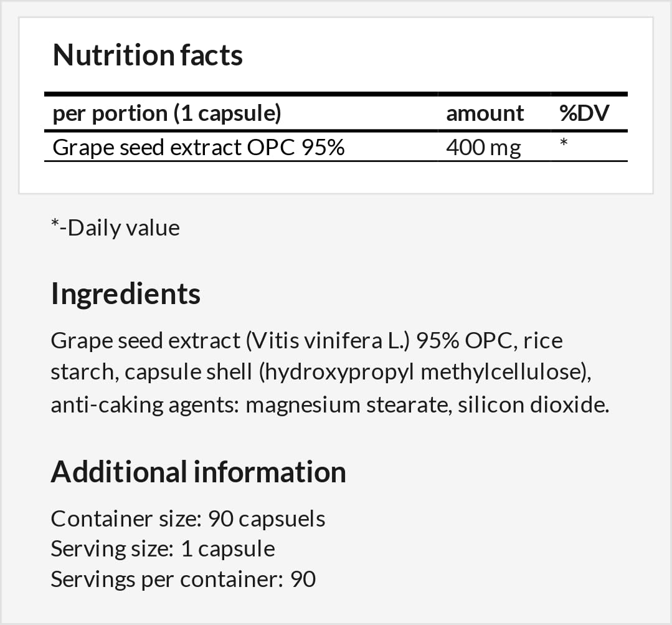Viewport: 672px width, 625px height.
Task: Select the "per portion (1 capsule)" column header
Action: (167, 113)
